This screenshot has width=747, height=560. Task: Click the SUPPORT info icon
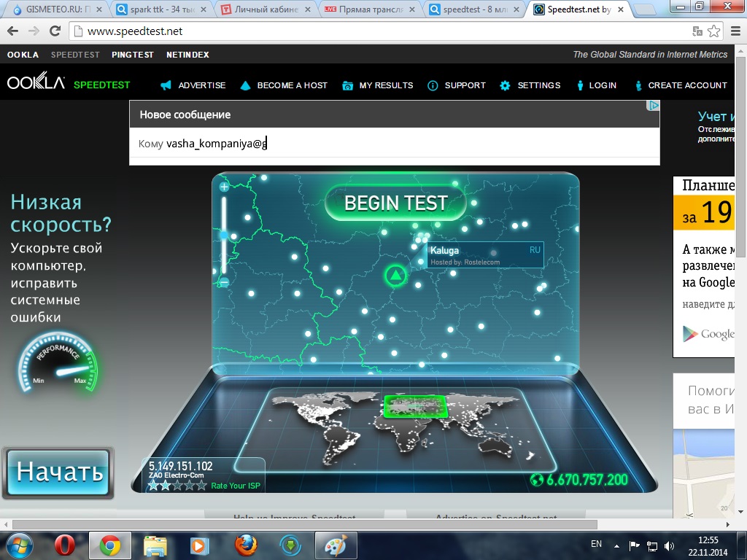coord(433,86)
